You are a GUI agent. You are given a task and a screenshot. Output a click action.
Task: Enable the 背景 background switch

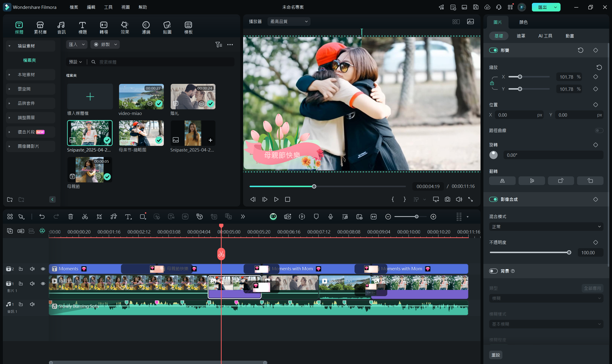pyautogui.click(x=493, y=271)
